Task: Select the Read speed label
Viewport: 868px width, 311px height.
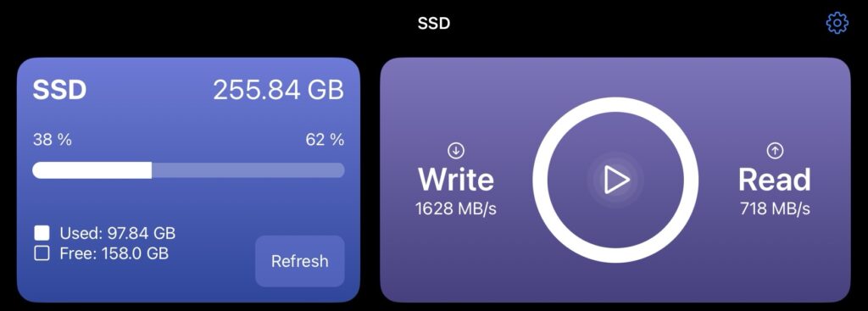Action: pos(775,180)
